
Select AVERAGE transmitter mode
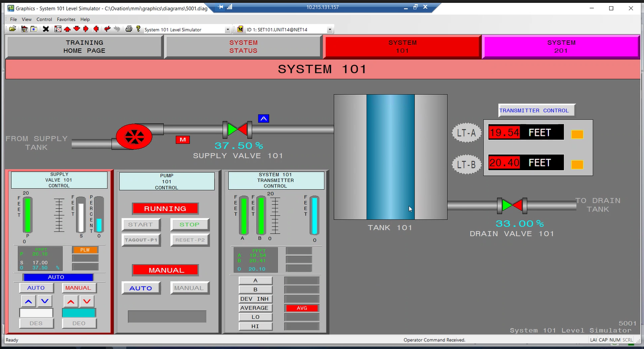pos(255,308)
